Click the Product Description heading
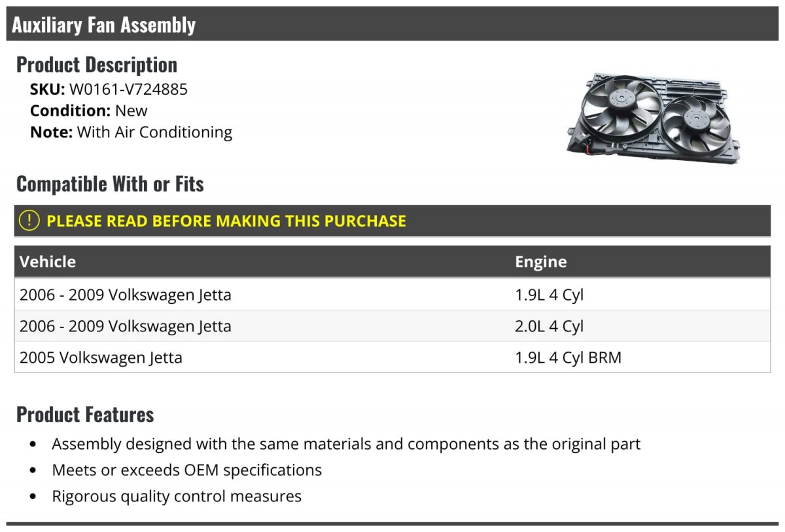785x532 pixels. click(97, 64)
